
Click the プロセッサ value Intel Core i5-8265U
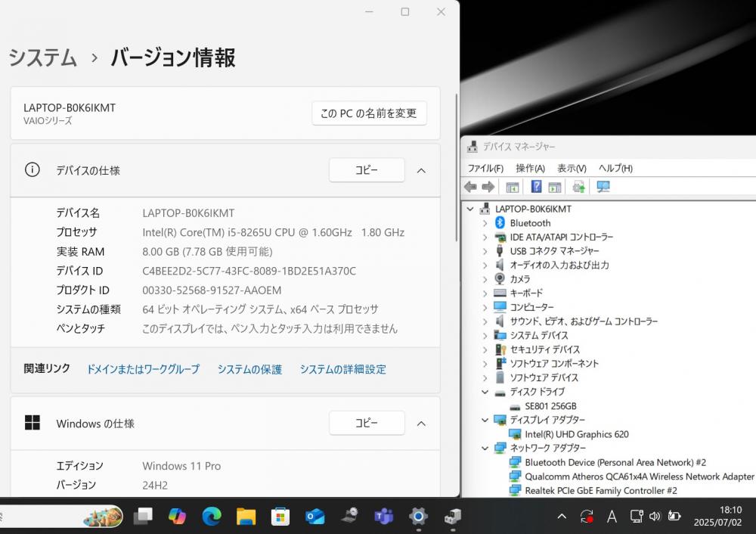click(x=273, y=232)
